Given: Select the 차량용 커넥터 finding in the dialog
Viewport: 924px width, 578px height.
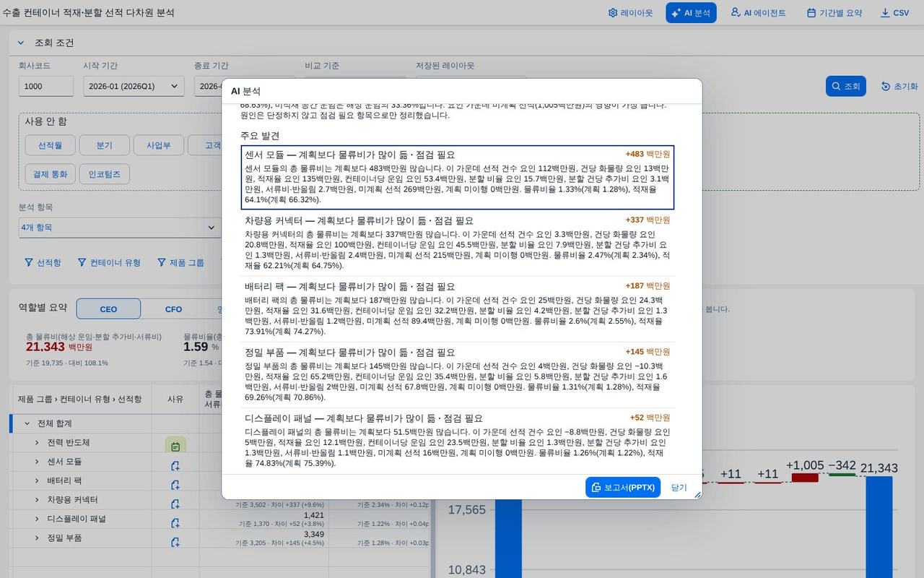Looking at the screenshot, I should pyautogui.click(x=458, y=243).
